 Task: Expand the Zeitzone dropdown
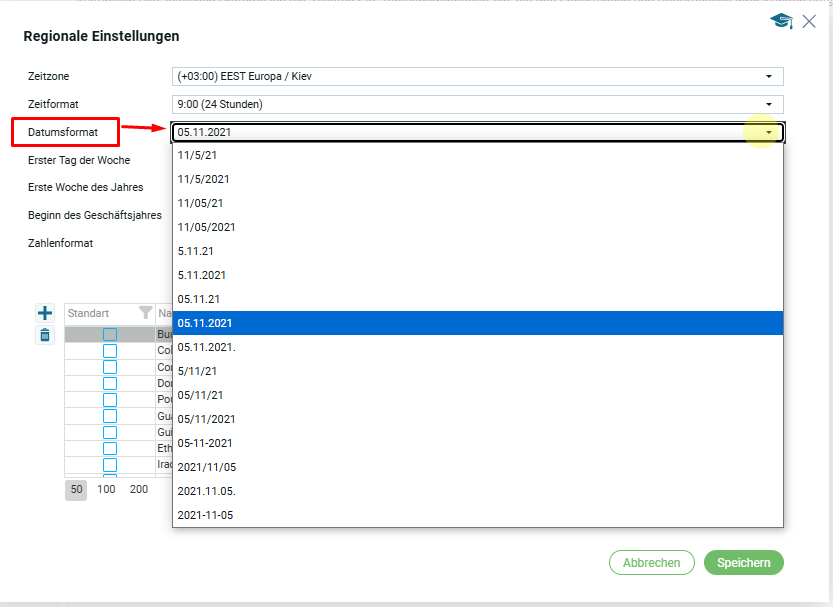768,76
